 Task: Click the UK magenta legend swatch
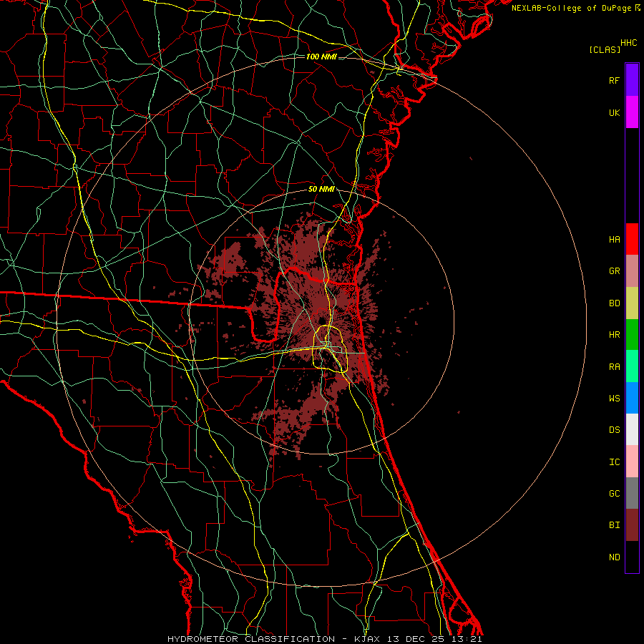point(632,112)
